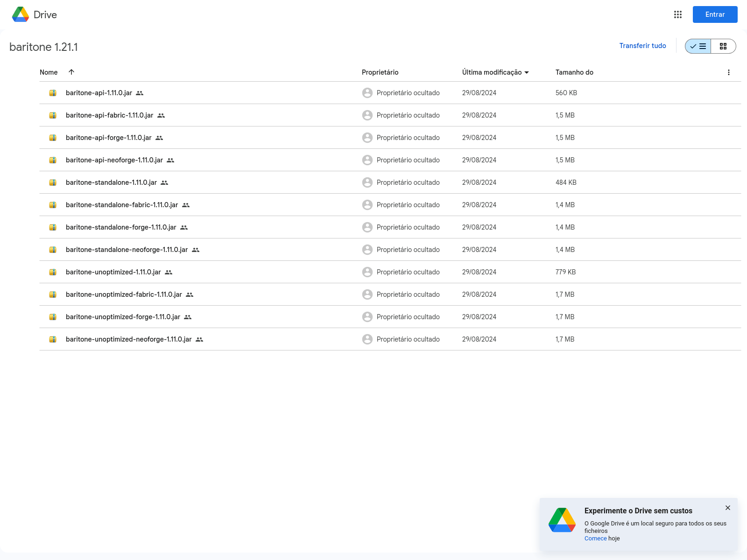Select file name baritone-api-neoforge-1.11.0.jar
This screenshot has height=560, width=747.
(114, 160)
